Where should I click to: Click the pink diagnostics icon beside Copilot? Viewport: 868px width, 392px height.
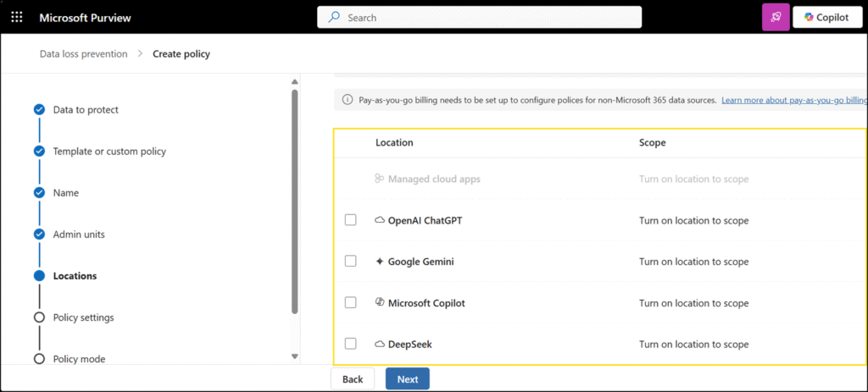click(776, 17)
